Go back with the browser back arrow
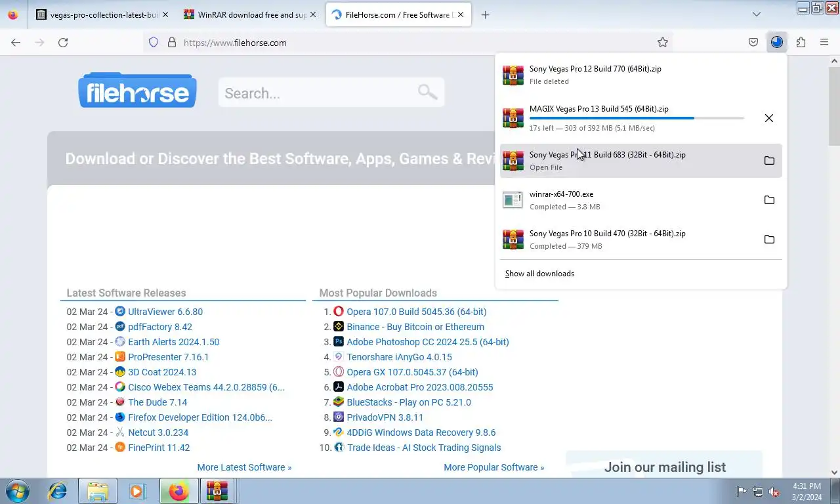Image resolution: width=840 pixels, height=504 pixels. click(16, 43)
